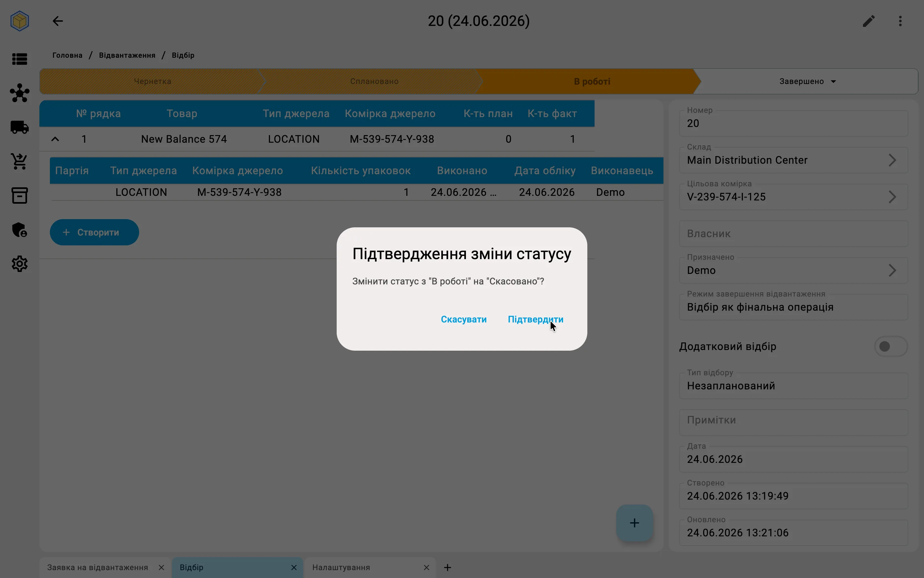The image size is (924, 578).
Task: Click cell M-539-574-Y-938 in New Balance row
Action: [392, 139]
